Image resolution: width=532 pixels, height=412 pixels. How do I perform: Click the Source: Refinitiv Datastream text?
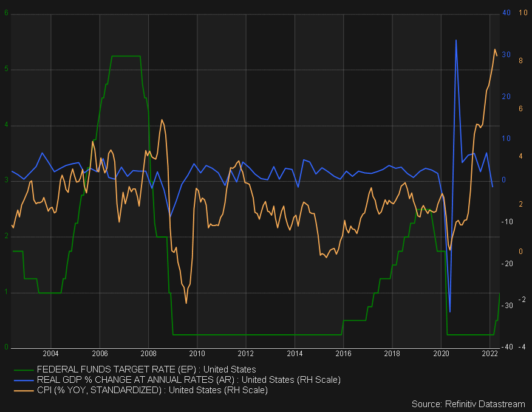[468, 404]
